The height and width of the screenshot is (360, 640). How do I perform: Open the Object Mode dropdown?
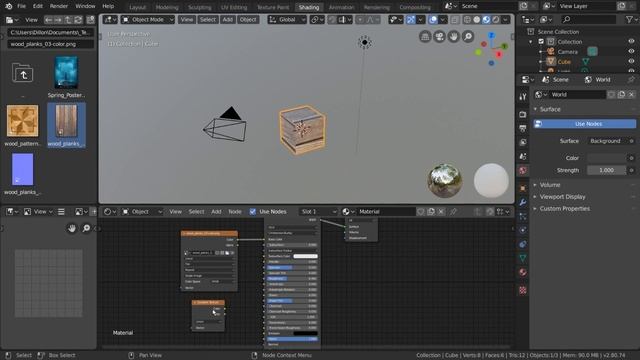[148, 20]
